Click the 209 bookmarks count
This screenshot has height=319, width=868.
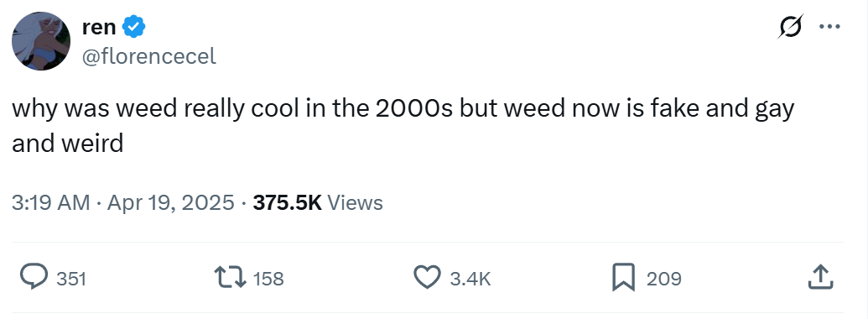[x=664, y=278]
